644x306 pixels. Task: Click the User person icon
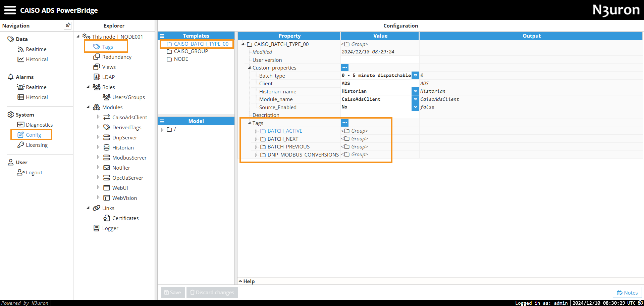[11, 162]
